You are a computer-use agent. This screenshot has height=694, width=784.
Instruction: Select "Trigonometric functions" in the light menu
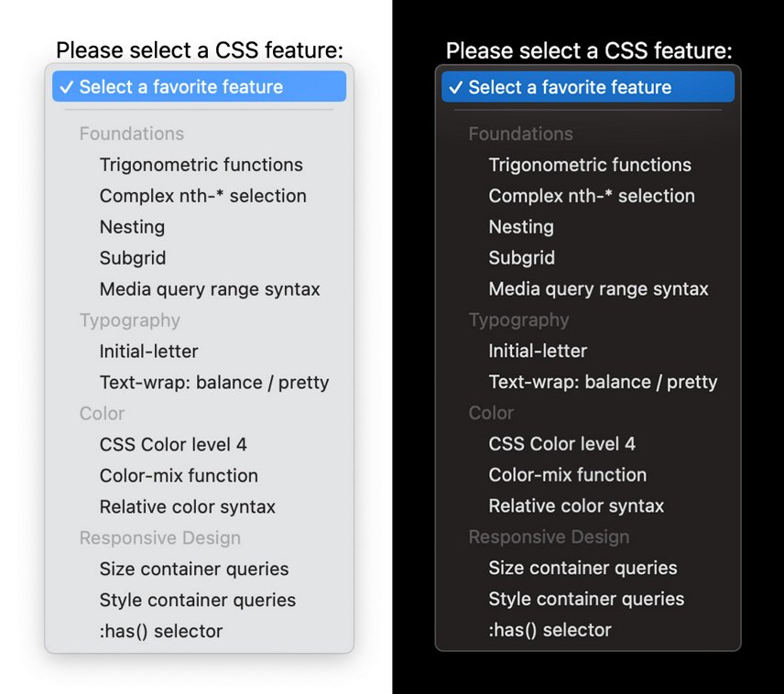[x=201, y=165]
